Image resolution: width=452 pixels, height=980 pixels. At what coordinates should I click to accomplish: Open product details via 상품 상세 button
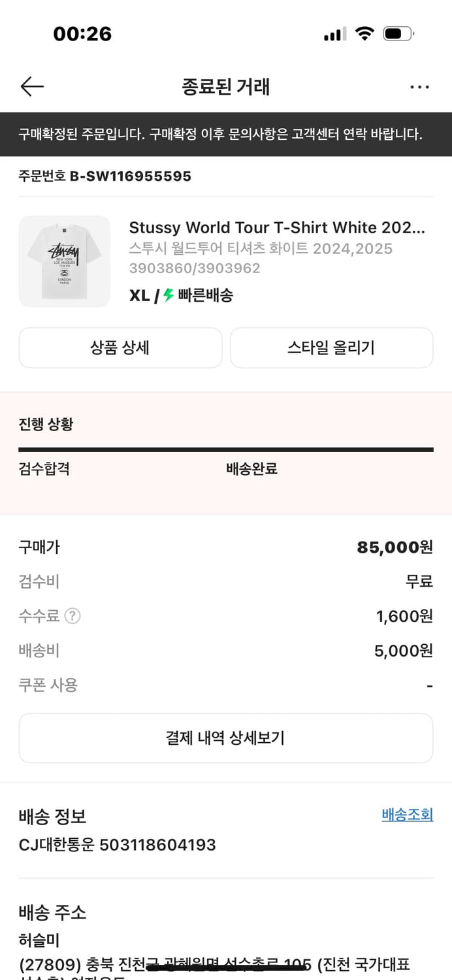click(x=120, y=348)
